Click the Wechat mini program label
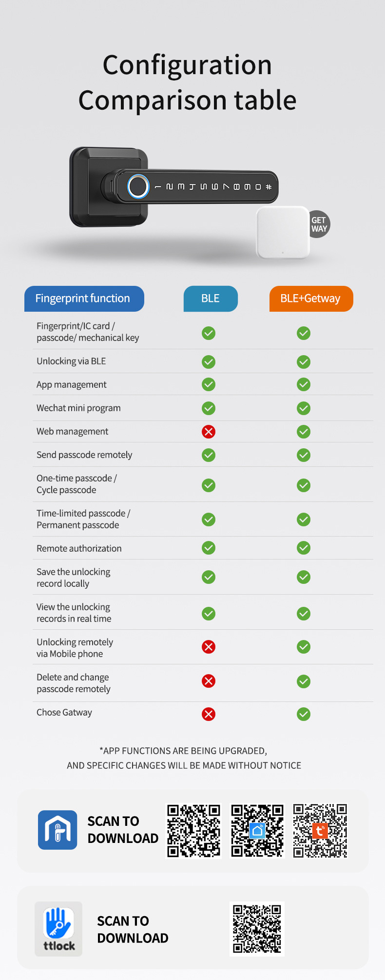This screenshot has height=980, width=385. (78, 408)
